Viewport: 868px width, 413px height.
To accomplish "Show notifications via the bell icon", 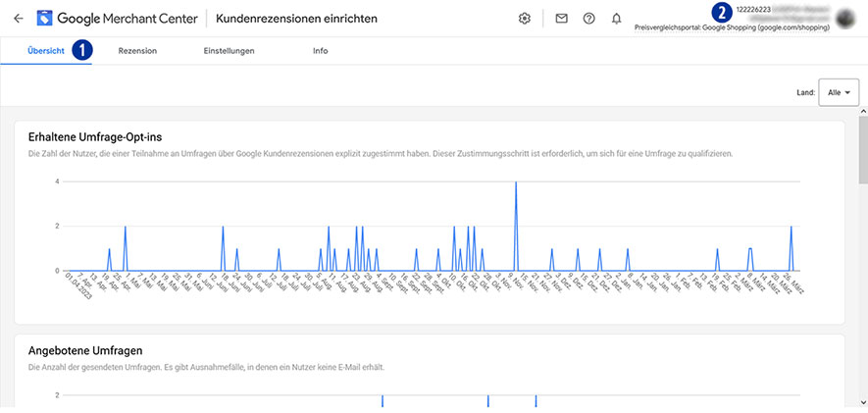I will pyautogui.click(x=616, y=19).
